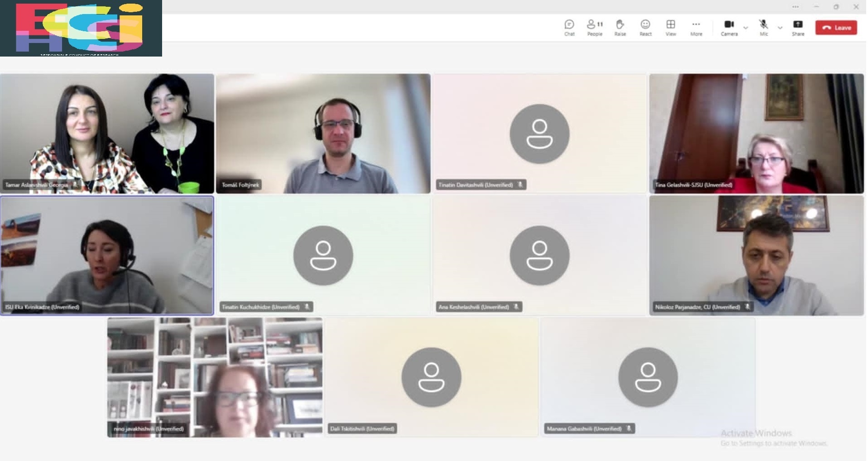Select the Tinatin Davitashvili participant tile
This screenshot has width=868, height=461.
[x=539, y=133]
